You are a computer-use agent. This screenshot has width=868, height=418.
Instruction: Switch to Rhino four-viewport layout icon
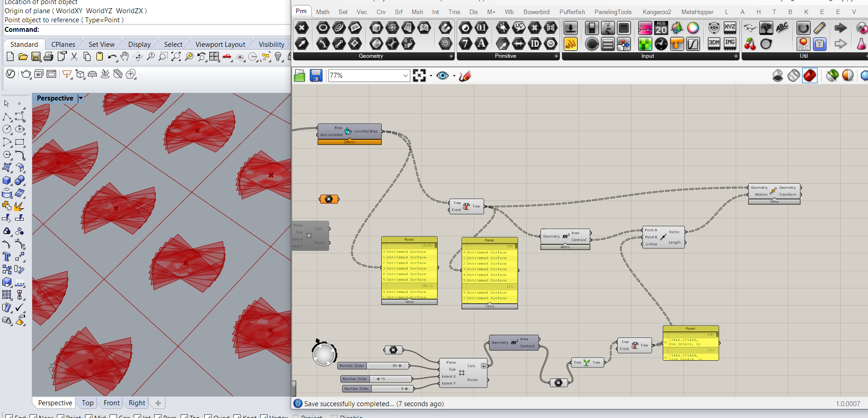[x=214, y=57]
